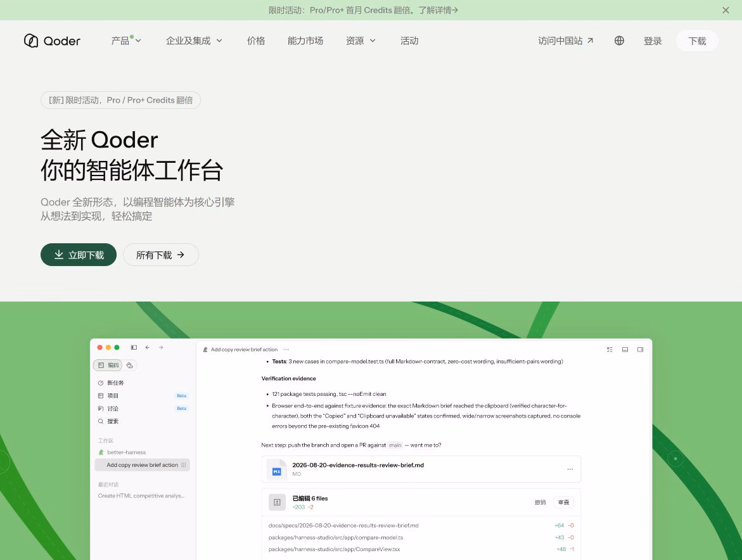The height and width of the screenshot is (560, 742).
Task: Click the three dots on the markdown file card
Action: pyautogui.click(x=570, y=469)
